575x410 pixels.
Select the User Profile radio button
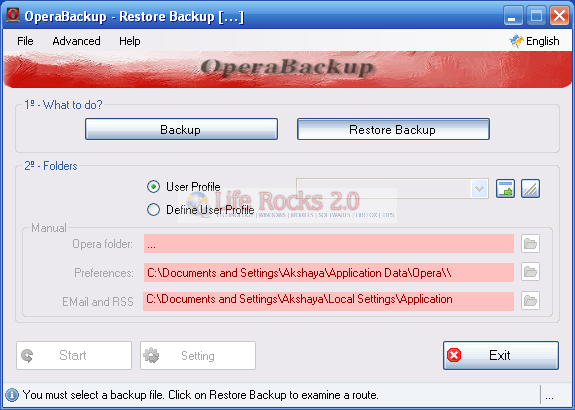[153, 187]
